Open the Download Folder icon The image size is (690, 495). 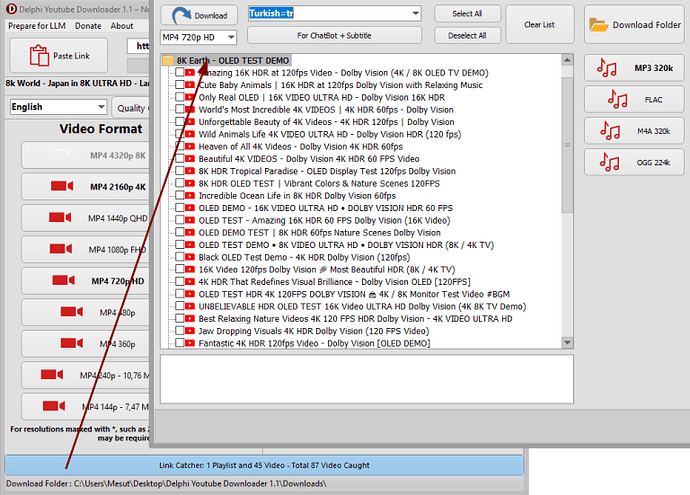click(598, 25)
